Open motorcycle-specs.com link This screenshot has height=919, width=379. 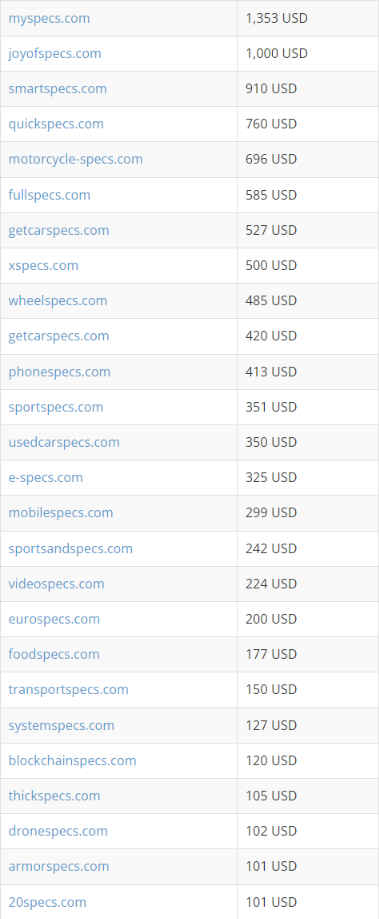pos(76,159)
